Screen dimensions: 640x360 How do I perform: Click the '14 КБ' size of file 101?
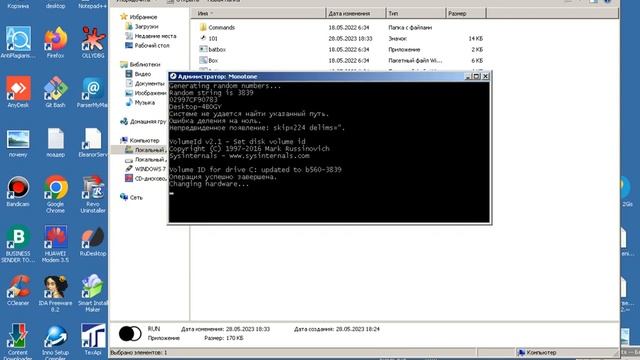pyautogui.click(x=476, y=38)
